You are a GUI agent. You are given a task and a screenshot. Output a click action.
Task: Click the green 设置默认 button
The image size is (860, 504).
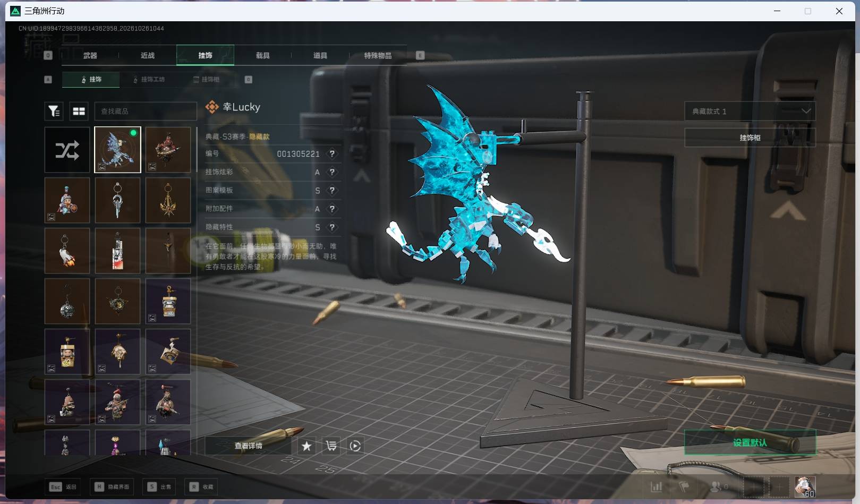(x=750, y=442)
